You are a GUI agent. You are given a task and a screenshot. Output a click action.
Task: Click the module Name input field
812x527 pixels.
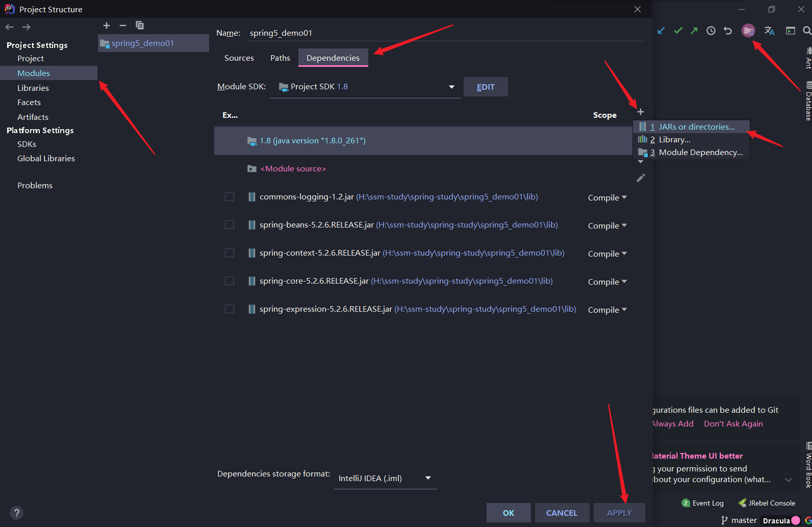pos(446,33)
